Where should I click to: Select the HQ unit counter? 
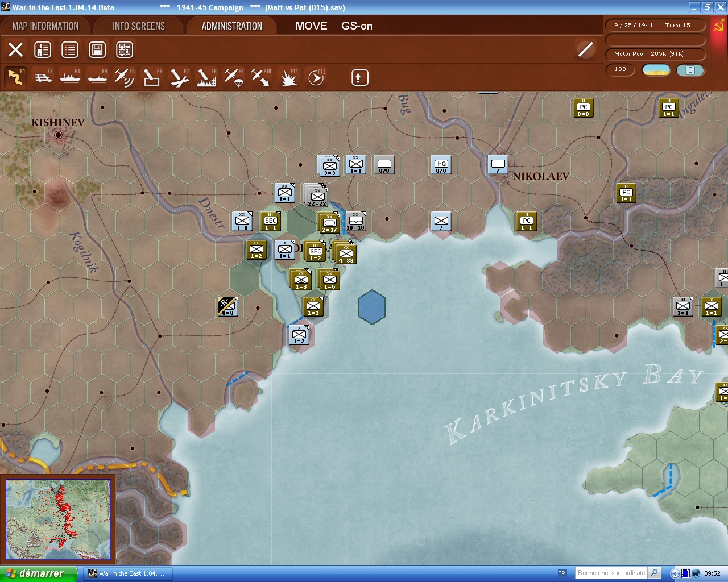click(441, 165)
